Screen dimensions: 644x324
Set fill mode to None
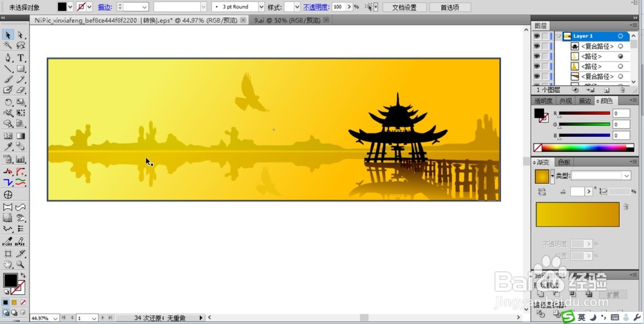pyautogui.click(x=23, y=302)
